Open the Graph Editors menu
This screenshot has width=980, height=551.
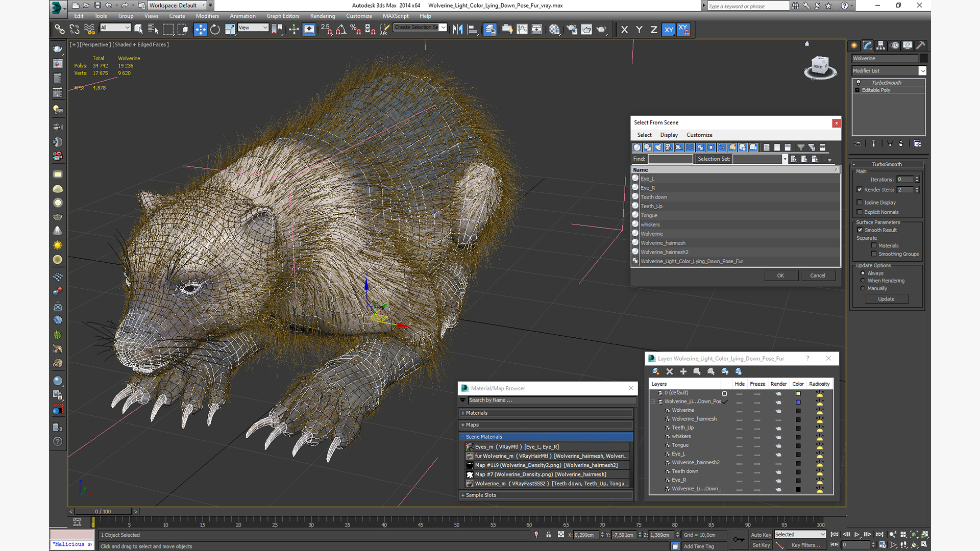tap(283, 16)
